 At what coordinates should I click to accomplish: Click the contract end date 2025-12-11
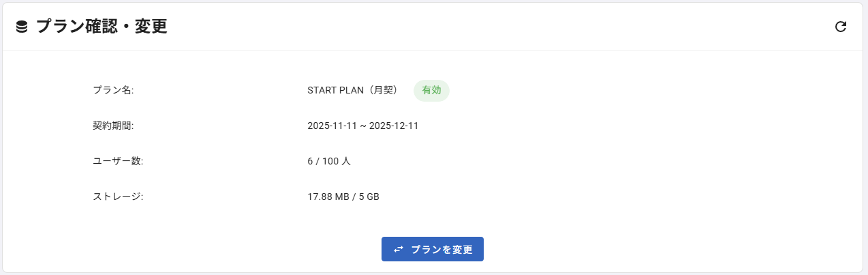[x=394, y=126]
